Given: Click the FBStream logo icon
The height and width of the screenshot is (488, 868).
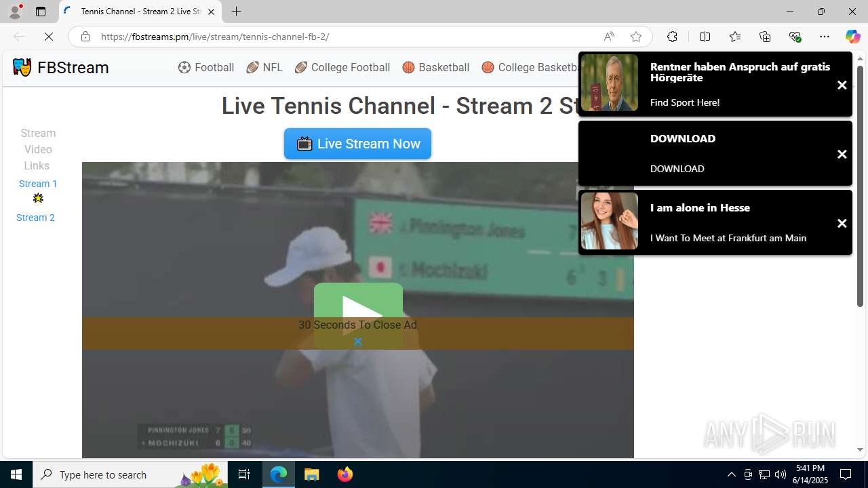Looking at the screenshot, I should (x=22, y=67).
